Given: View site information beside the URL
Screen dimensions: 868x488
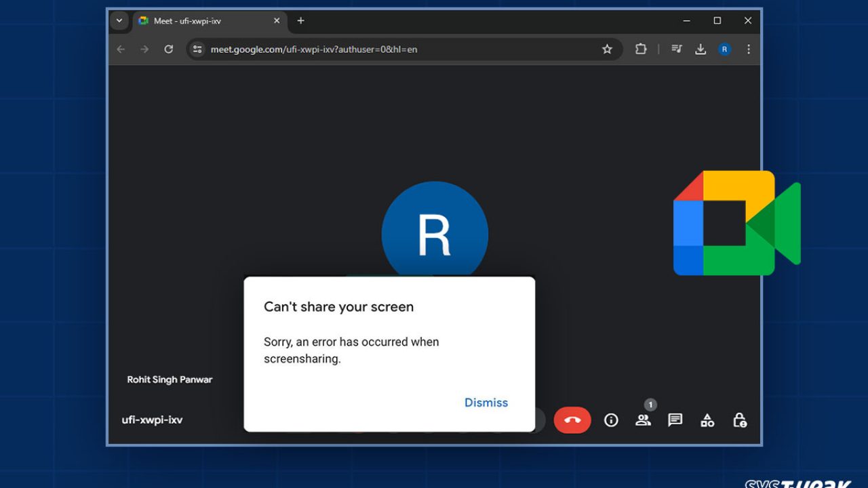Looking at the screenshot, I should point(197,49).
